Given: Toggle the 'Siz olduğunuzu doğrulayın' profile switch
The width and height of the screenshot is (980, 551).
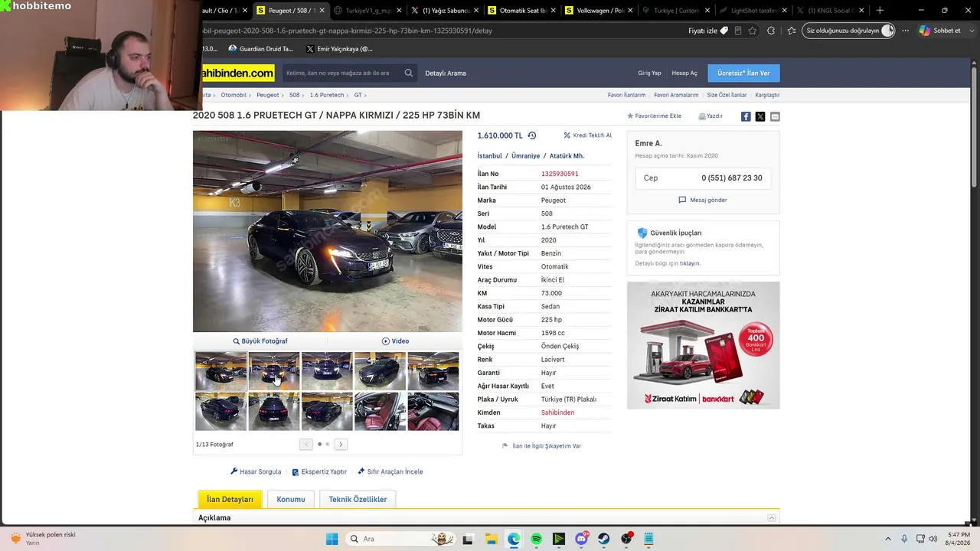Looking at the screenshot, I should pos(887,31).
